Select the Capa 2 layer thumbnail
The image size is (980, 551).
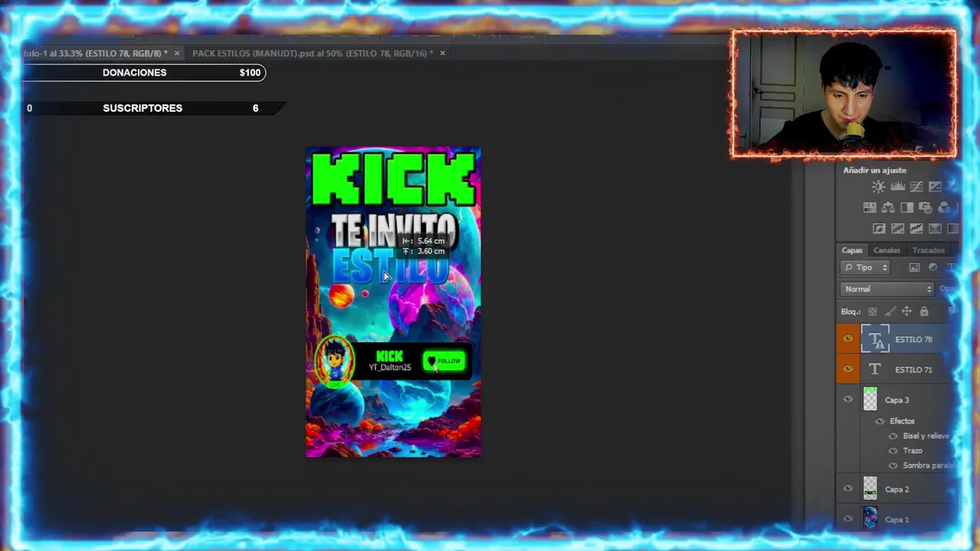871,489
